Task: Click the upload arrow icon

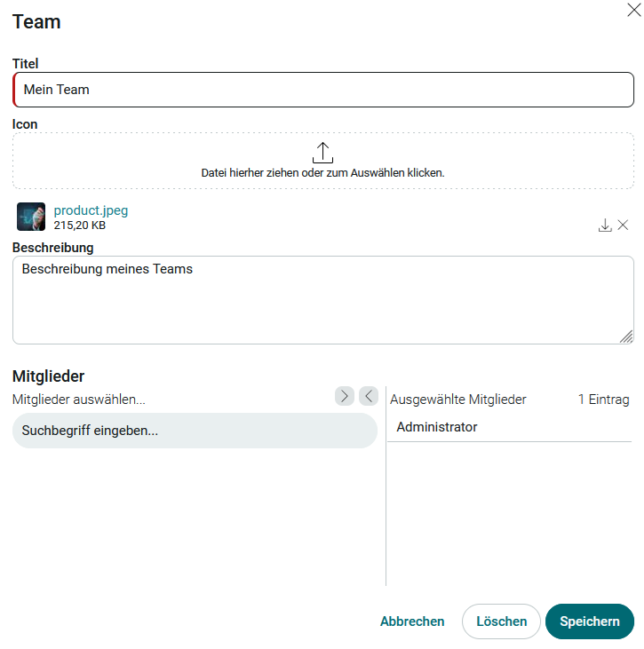Action: [322, 152]
